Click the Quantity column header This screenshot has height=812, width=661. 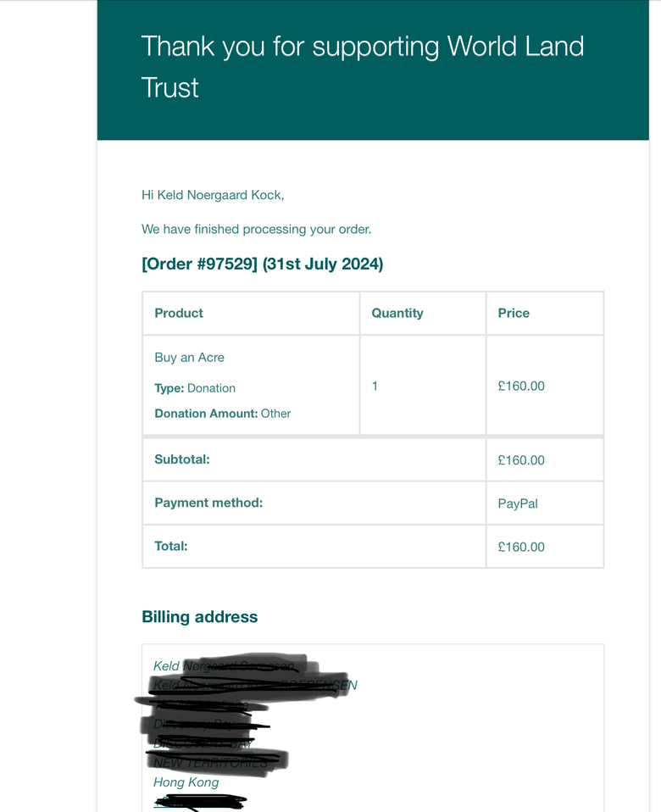tap(397, 314)
